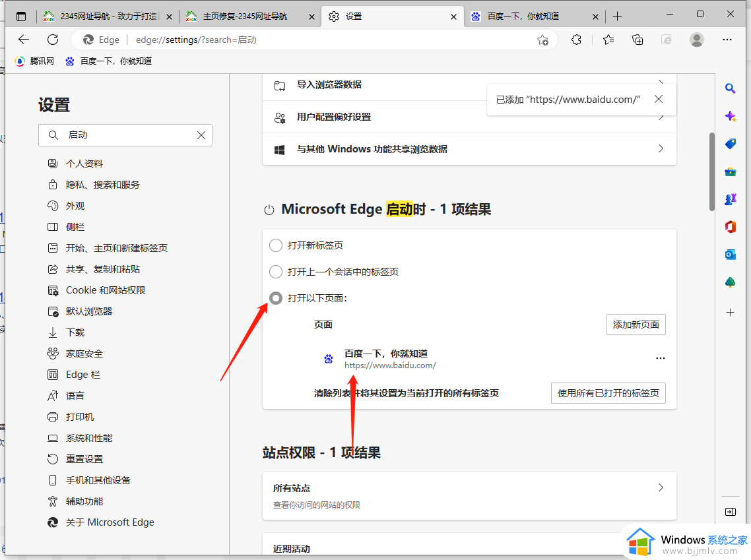Add this page to favorites star
751x560 pixels.
point(542,40)
